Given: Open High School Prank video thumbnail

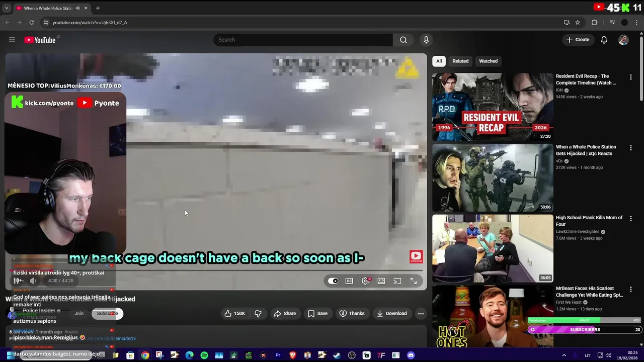Looking at the screenshot, I should (493, 248).
